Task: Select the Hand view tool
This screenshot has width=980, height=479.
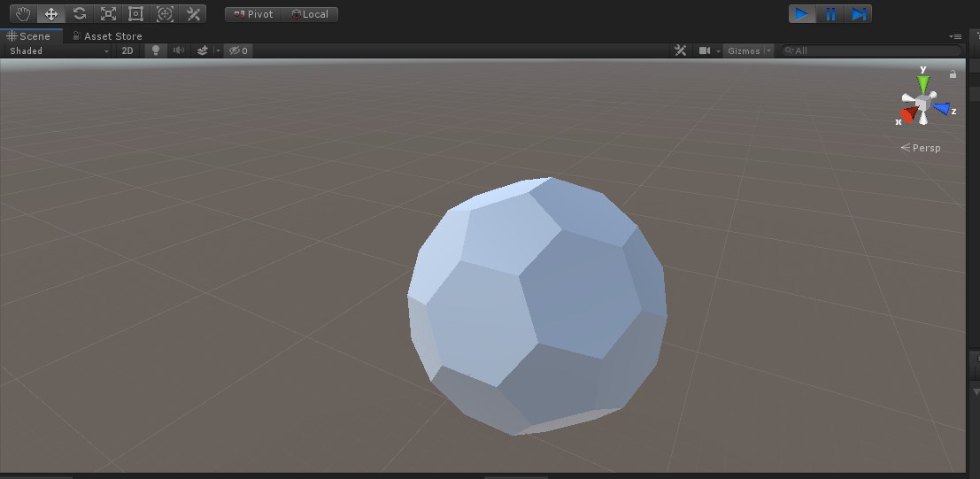Action: (23, 14)
